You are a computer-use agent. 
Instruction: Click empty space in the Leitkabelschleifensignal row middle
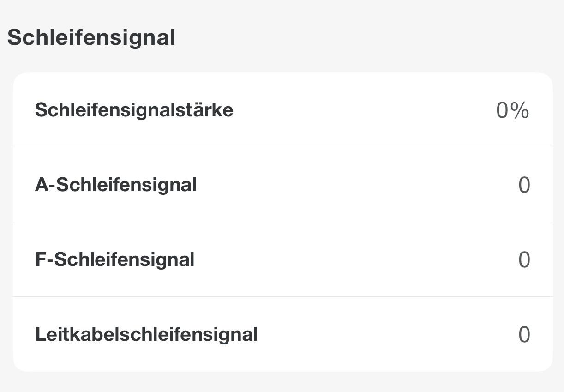click(388, 334)
